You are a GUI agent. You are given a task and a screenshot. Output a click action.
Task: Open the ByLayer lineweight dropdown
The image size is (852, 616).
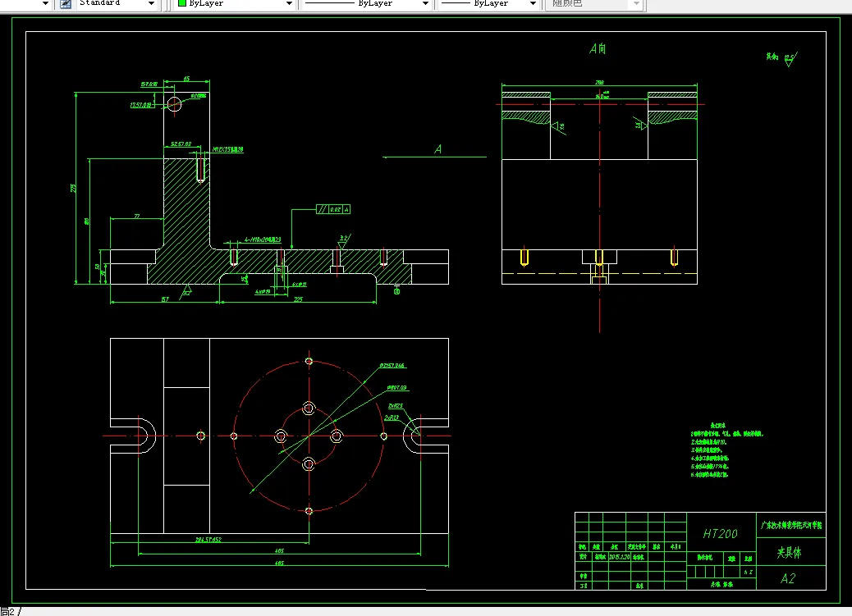coord(533,4)
